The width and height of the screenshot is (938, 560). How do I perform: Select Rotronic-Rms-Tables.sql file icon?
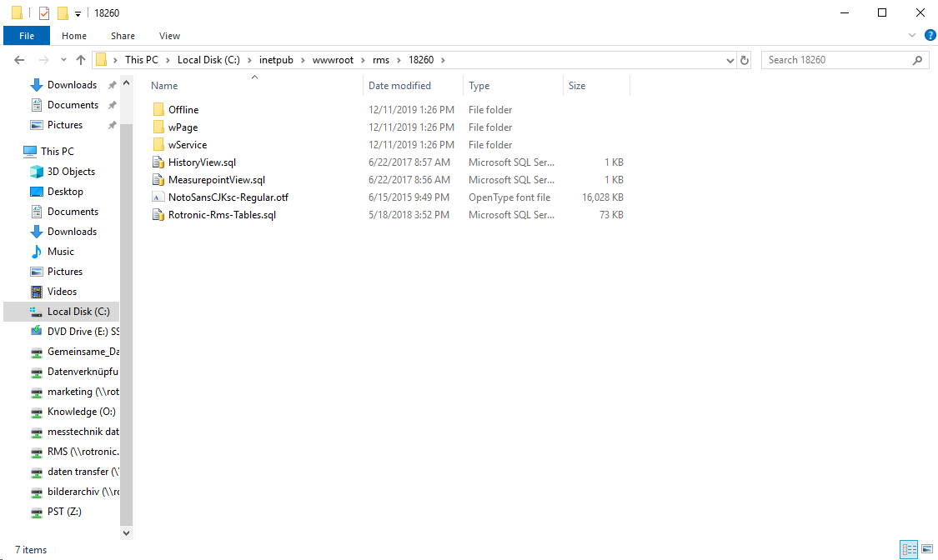coord(158,214)
